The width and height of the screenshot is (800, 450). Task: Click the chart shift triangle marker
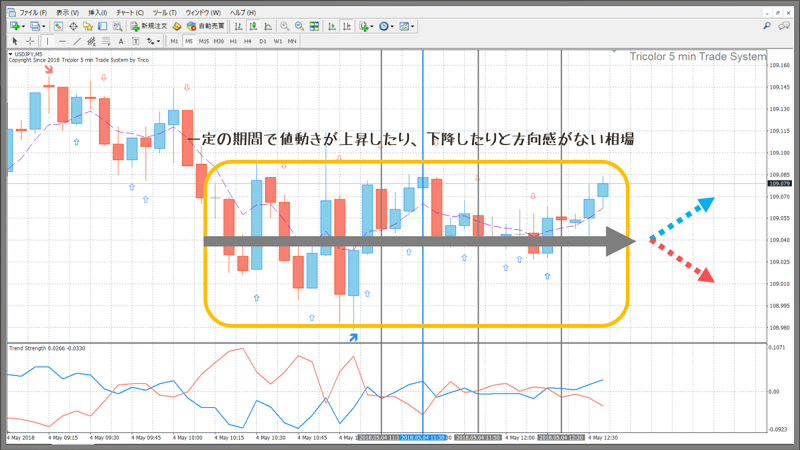[x=614, y=52]
